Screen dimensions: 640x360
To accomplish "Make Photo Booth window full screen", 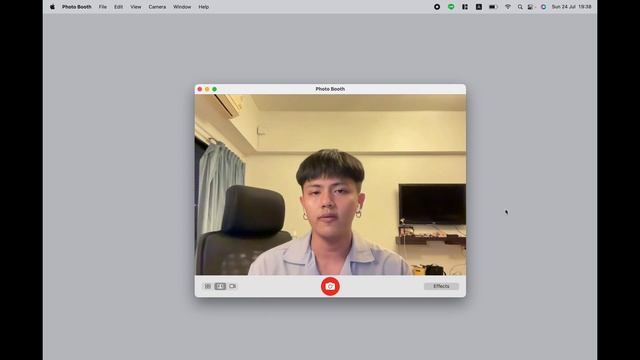I will [x=214, y=89].
